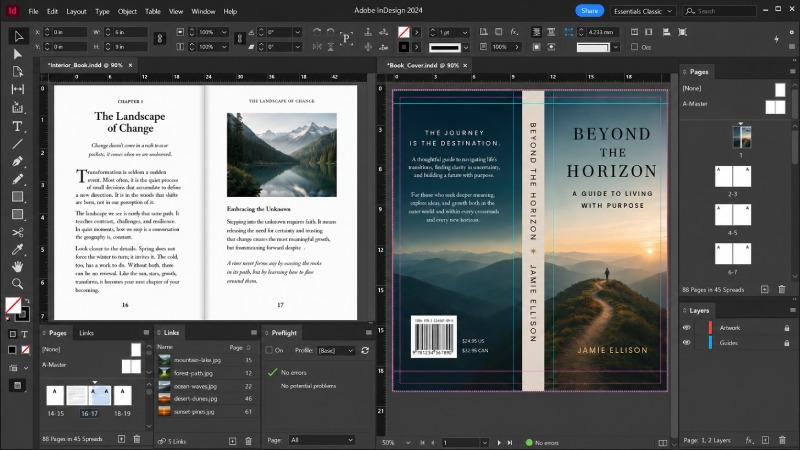The height and width of the screenshot is (450, 800).
Task: Enable the Preflight On checkbox
Action: point(269,351)
